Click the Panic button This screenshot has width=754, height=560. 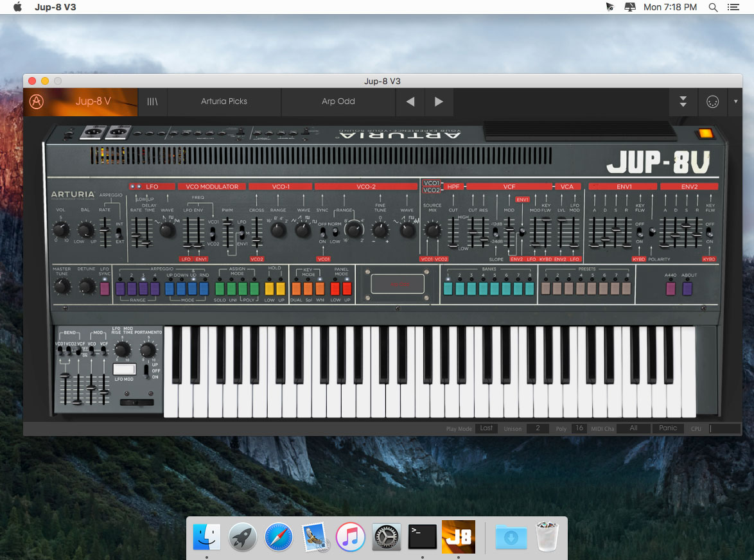tap(668, 428)
